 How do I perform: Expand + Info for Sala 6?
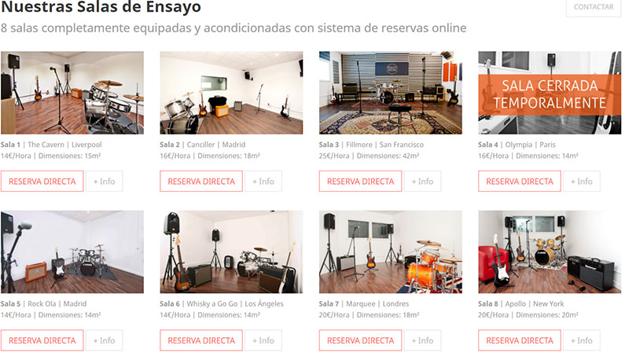[x=263, y=340]
